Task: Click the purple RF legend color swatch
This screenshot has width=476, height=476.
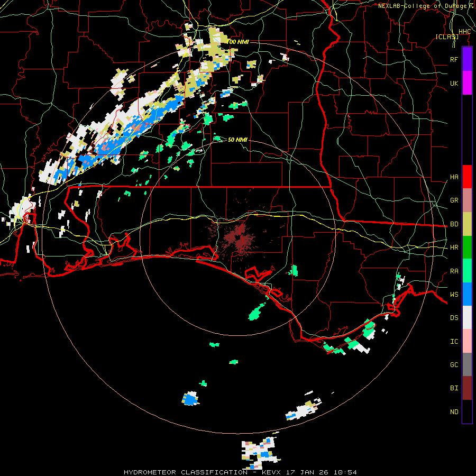Action: (x=467, y=59)
